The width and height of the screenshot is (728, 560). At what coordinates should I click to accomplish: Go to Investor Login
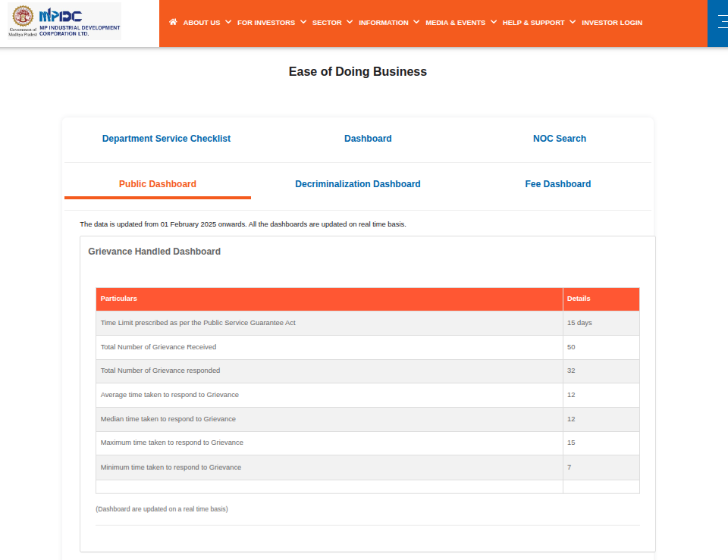[611, 23]
